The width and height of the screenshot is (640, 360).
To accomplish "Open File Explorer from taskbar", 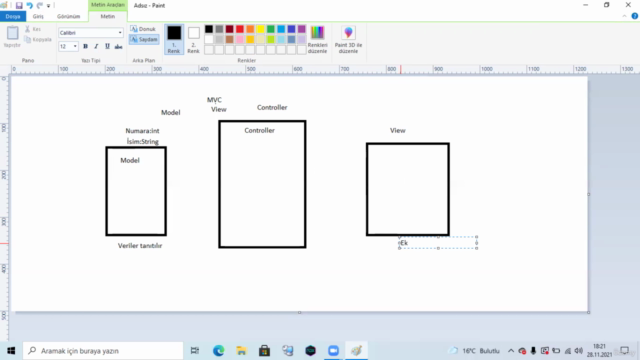I will 242,351.
